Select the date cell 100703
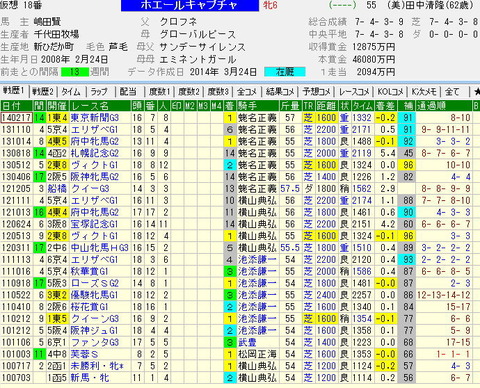The image size is (480, 388). click(x=17, y=378)
